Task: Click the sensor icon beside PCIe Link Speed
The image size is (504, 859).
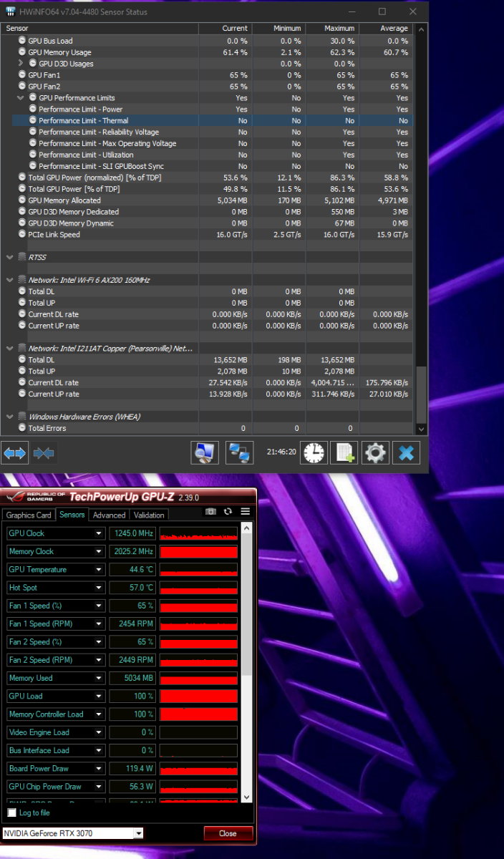Action: click(22, 235)
